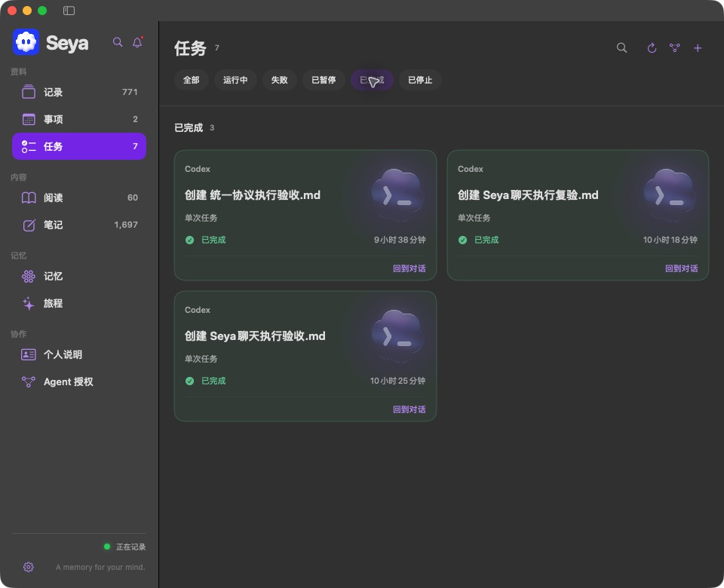
Task: Click the 60 count beside 阅读
Action: tap(133, 198)
